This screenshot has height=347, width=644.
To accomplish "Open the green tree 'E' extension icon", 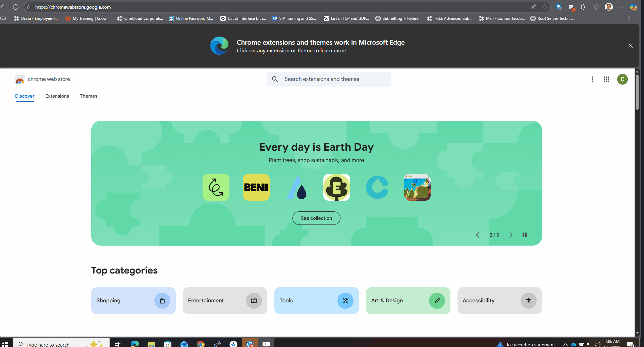I will [336, 187].
